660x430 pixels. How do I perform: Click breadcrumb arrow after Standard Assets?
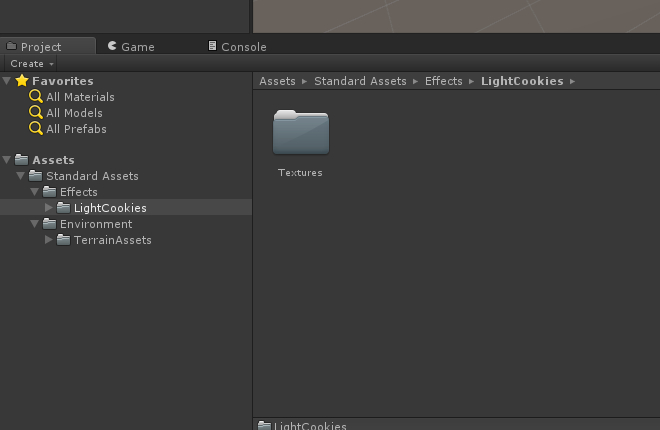(415, 81)
